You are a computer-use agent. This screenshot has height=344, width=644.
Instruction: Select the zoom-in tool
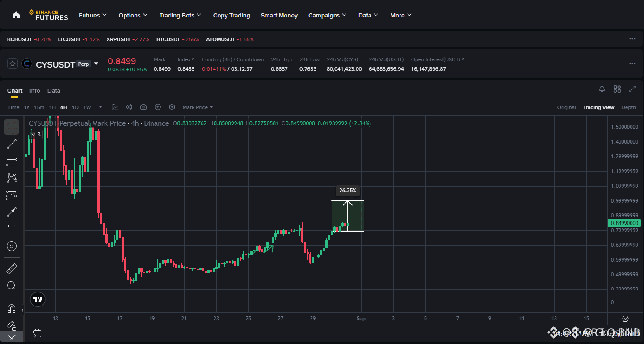[12, 286]
